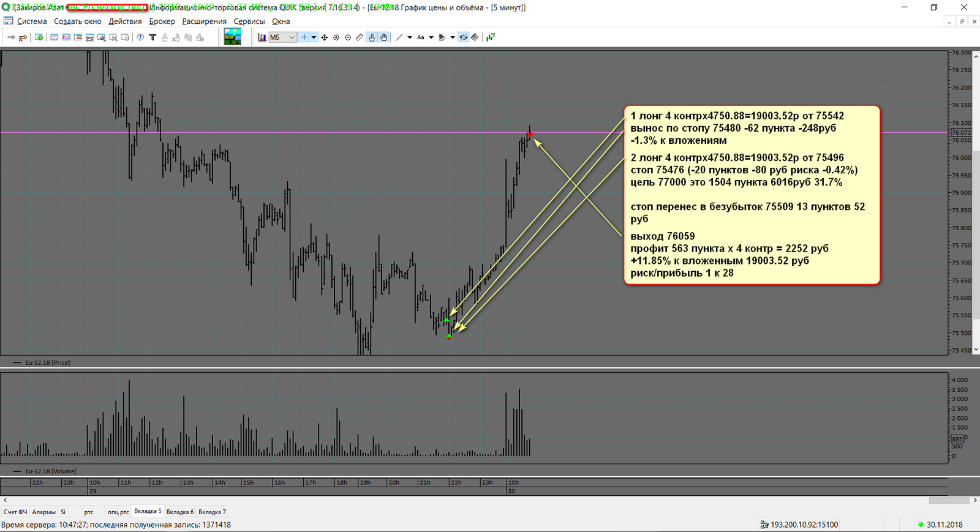Select the trend line drawing tool

[x=399, y=37]
